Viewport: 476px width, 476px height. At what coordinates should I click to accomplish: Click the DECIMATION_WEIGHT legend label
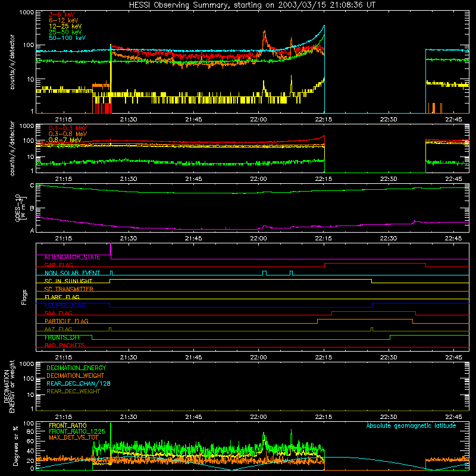(76, 375)
